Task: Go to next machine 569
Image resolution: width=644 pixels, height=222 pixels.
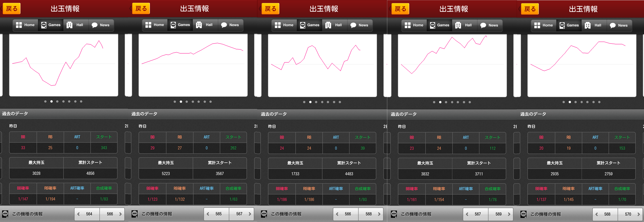Action: 501,214
